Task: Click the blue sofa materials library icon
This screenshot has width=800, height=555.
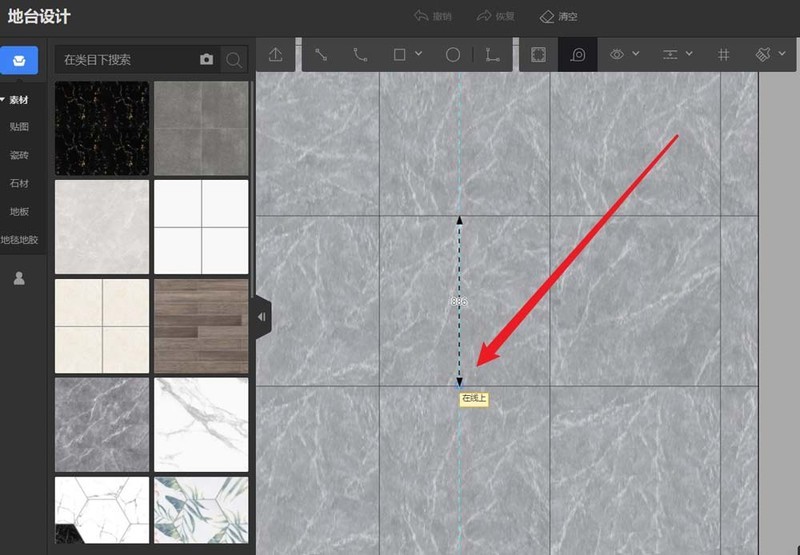Action: click(19, 60)
